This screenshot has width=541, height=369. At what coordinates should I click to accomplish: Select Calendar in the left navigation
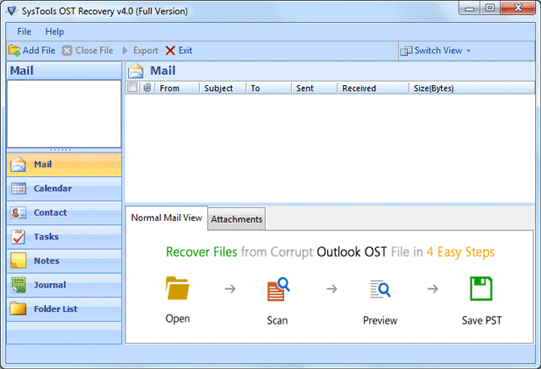tap(64, 188)
